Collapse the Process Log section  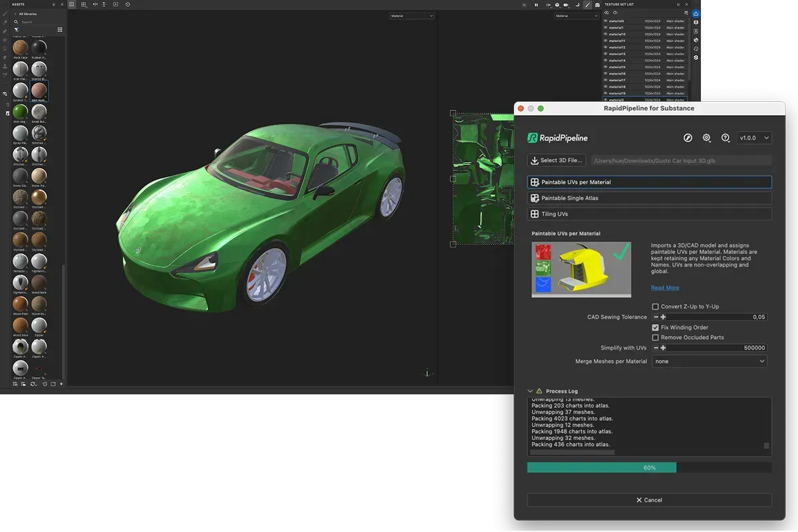click(x=530, y=391)
